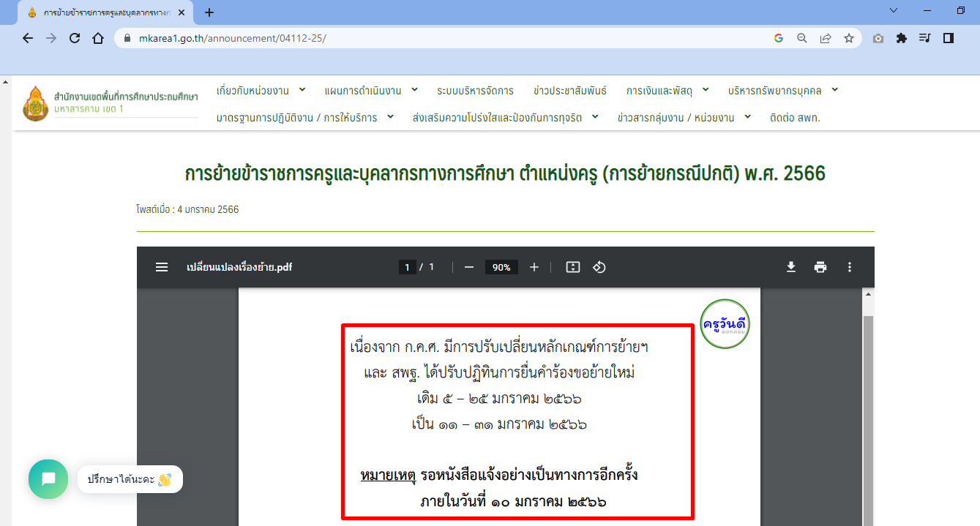Open PDF viewer more actions menu
Image resolution: width=980 pixels, height=526 pixels.
(x=849, y=267)
